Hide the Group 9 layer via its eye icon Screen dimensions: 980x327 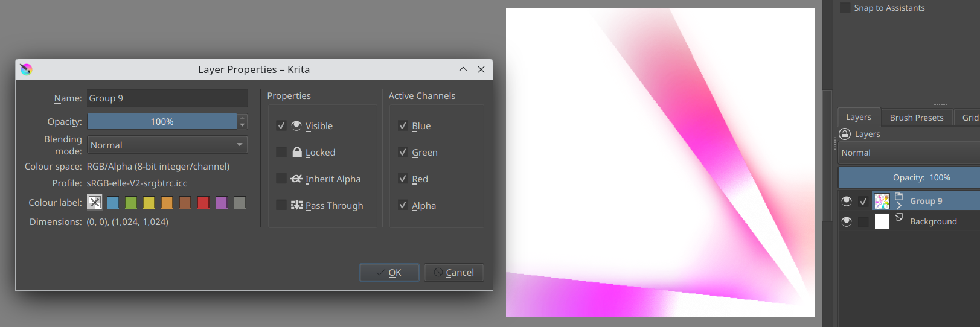847,201
